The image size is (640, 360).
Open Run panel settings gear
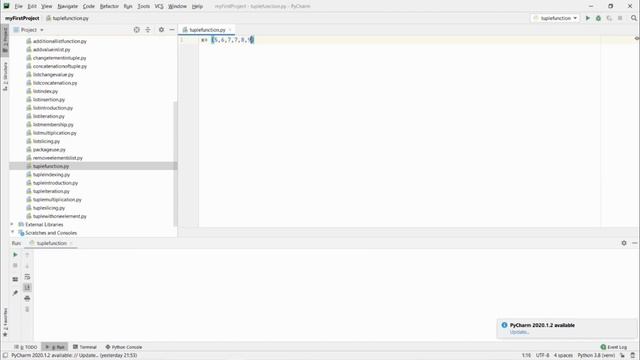click(x=624, y=243)
